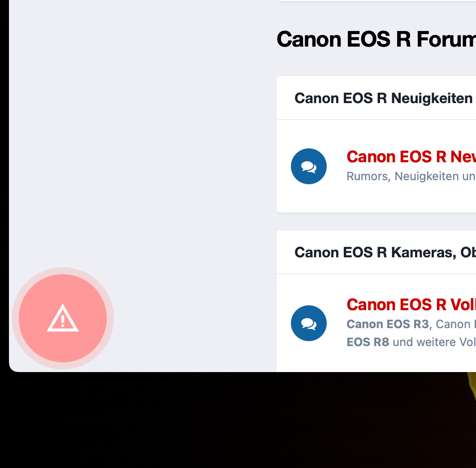476x468 pixels.
Task: Click the speech bubble icon for the Vollformat forum
Action: [309, 323]
